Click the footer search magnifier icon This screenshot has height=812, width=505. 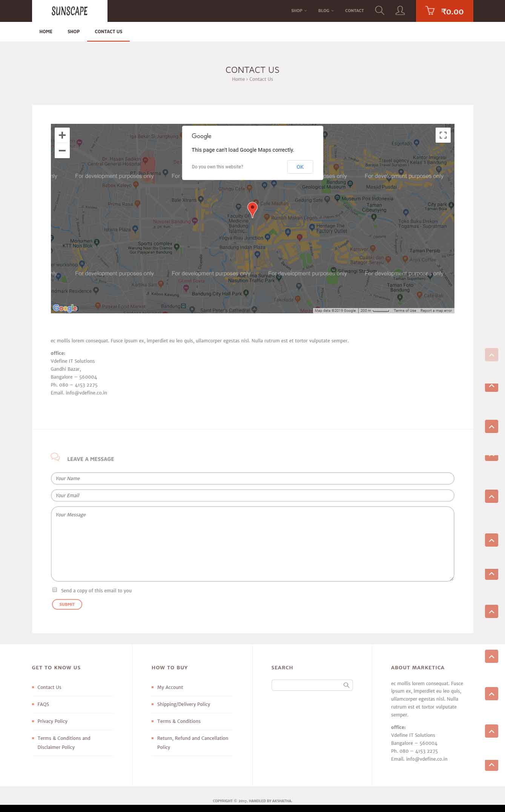[346, 685]
